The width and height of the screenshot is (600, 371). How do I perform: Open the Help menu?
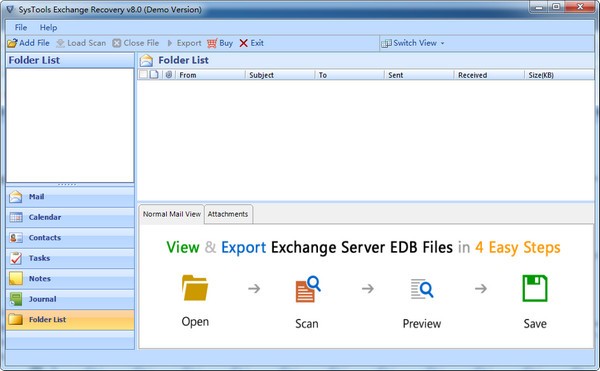point(48,28)
